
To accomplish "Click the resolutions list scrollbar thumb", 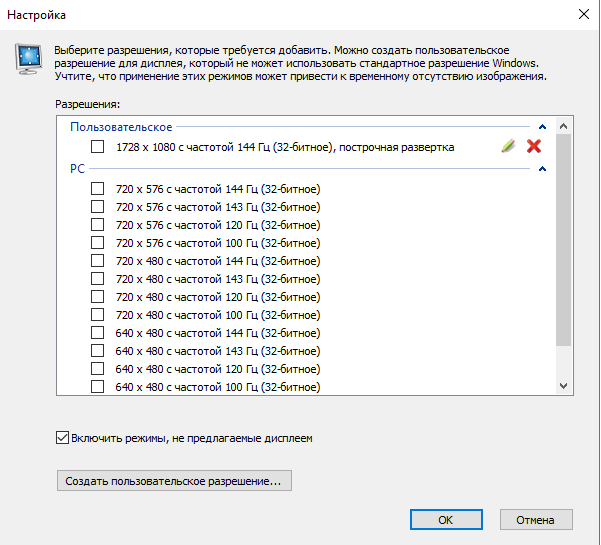I will coord(563,240).
